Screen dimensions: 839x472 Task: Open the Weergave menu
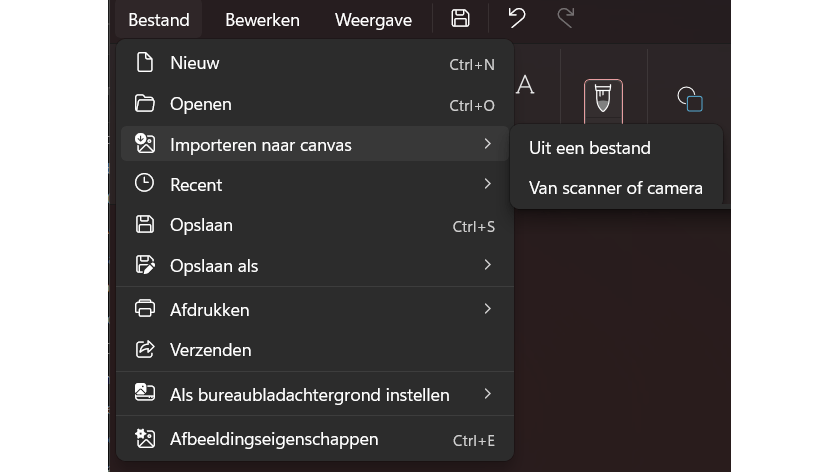[373, 19]
